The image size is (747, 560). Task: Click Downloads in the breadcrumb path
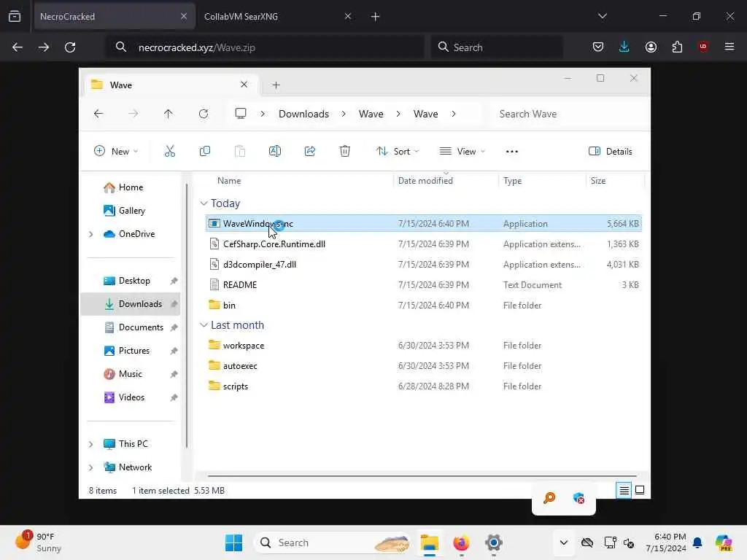click(303, 114)
